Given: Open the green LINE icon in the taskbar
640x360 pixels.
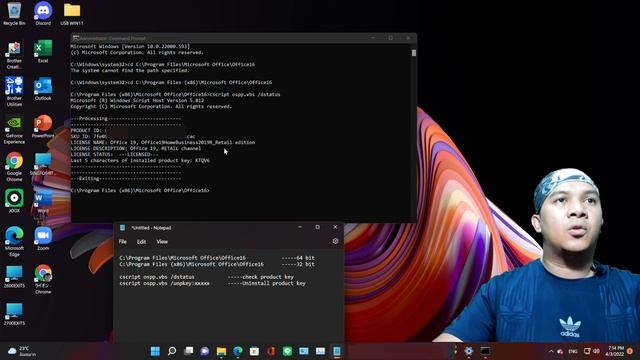Looking at the screenshot, I should (x=287, y=351).
